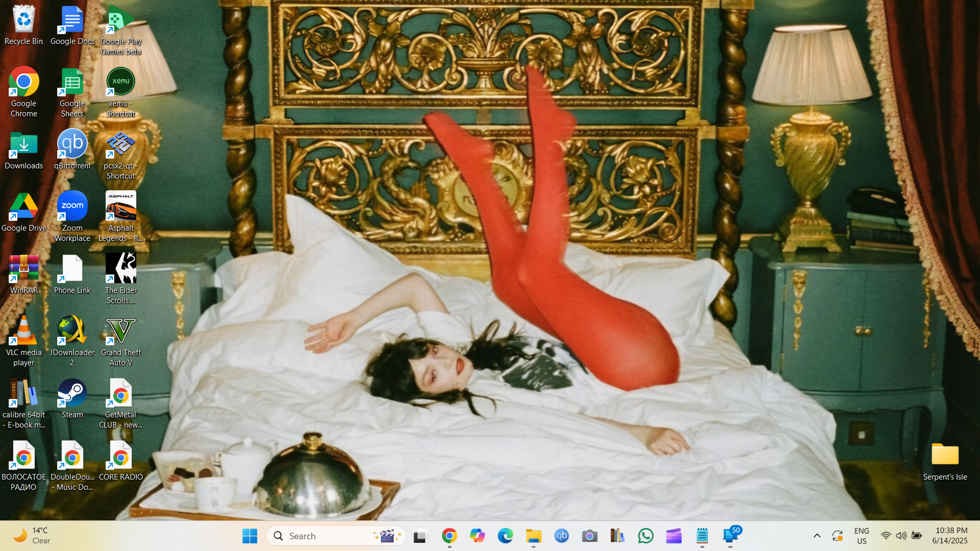Image resolution: width=980 pixels, height=551 pixels.
Task: Open Wi-Fi network settings icon
Action: pyautogui.click(x=886, y=536)
